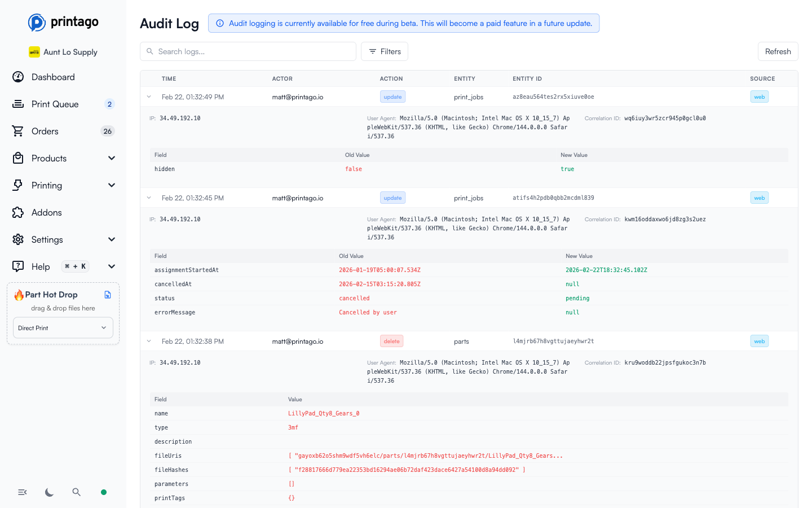Click the Search logs input field
The height and width of the screenshot is (508, 812).
point(248,51)
